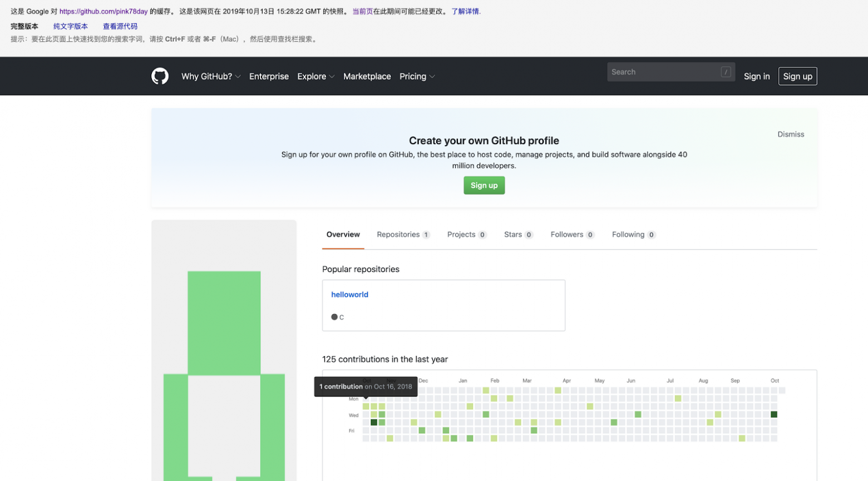Viewport: 868px width, 481px height.
Task: Click the green pixel avatar image
Action: click(224, 350)
